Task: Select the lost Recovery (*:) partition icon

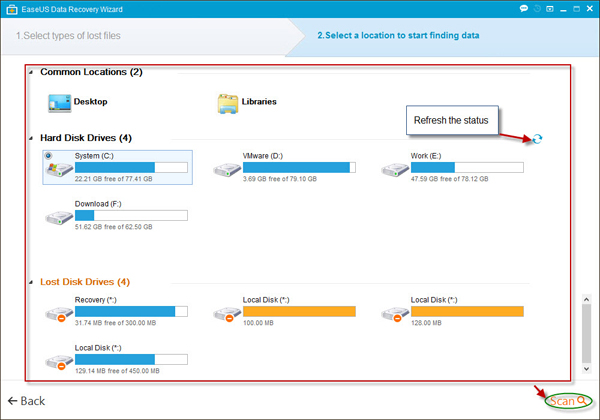Action: 59,312
